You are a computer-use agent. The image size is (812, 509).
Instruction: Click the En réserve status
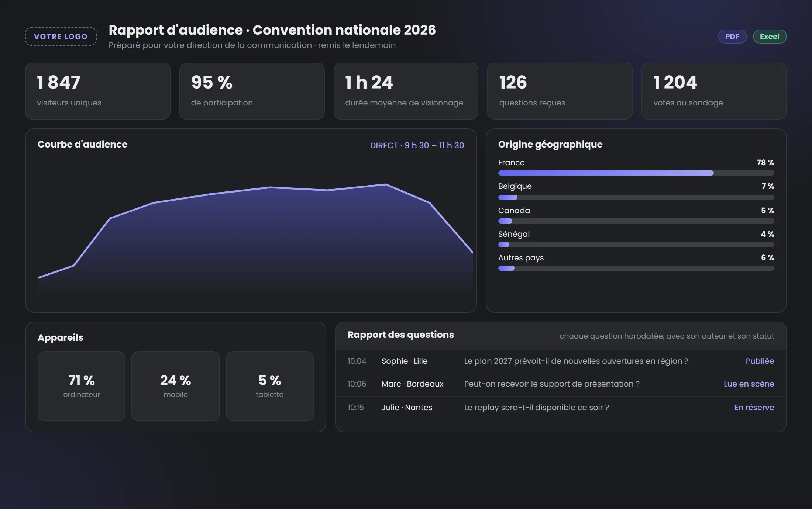click(x=754, y=408)
